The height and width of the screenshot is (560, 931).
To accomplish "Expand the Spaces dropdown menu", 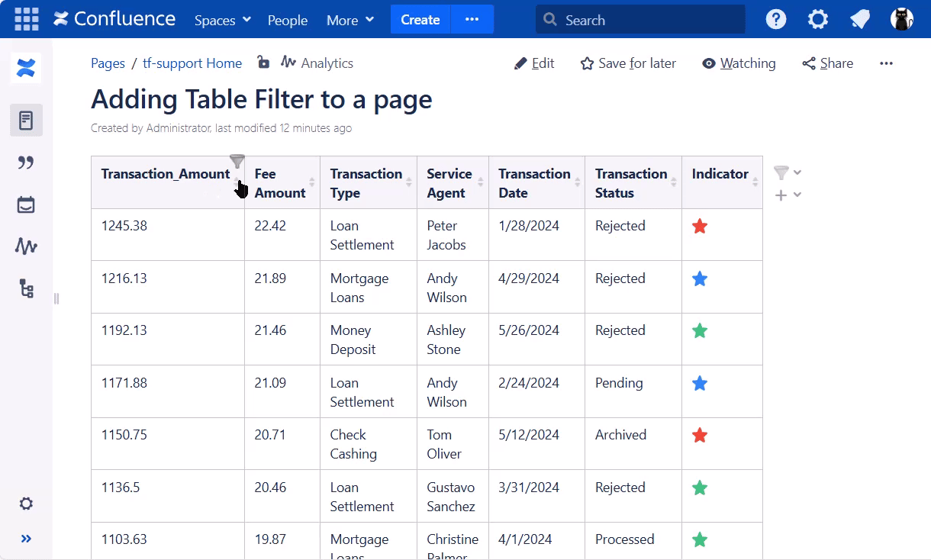I will pyautogui.click(x=222, y=20).
